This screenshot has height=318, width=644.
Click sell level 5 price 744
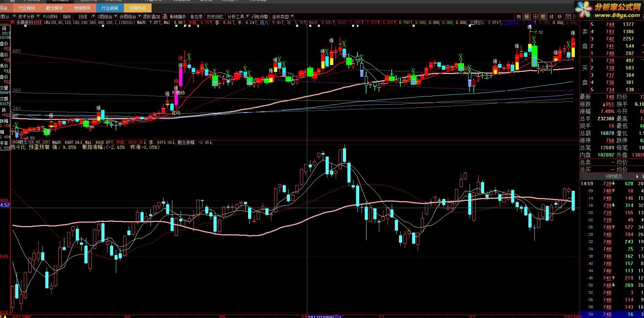click(610, 24)
